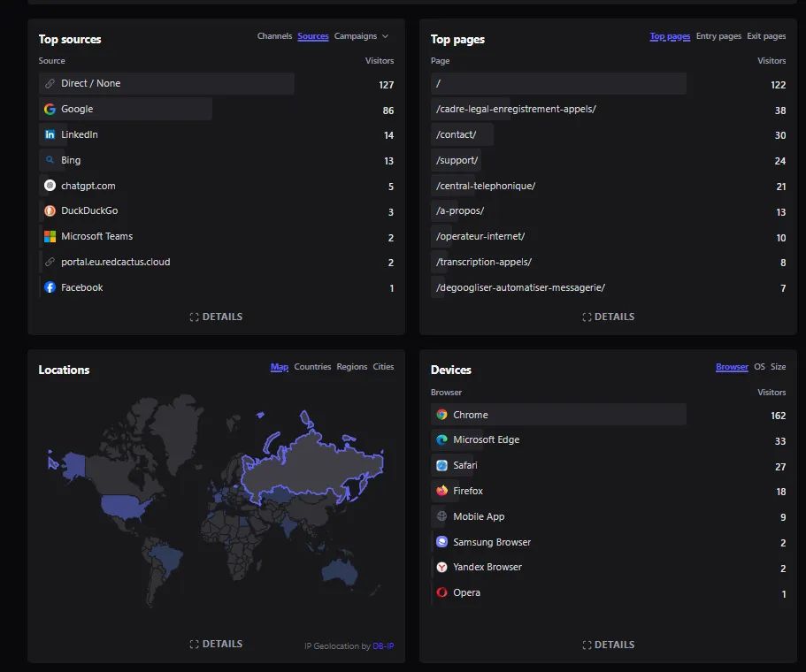
Task: Switch to the Entry pages tab
Action: [x=718, y=36]
